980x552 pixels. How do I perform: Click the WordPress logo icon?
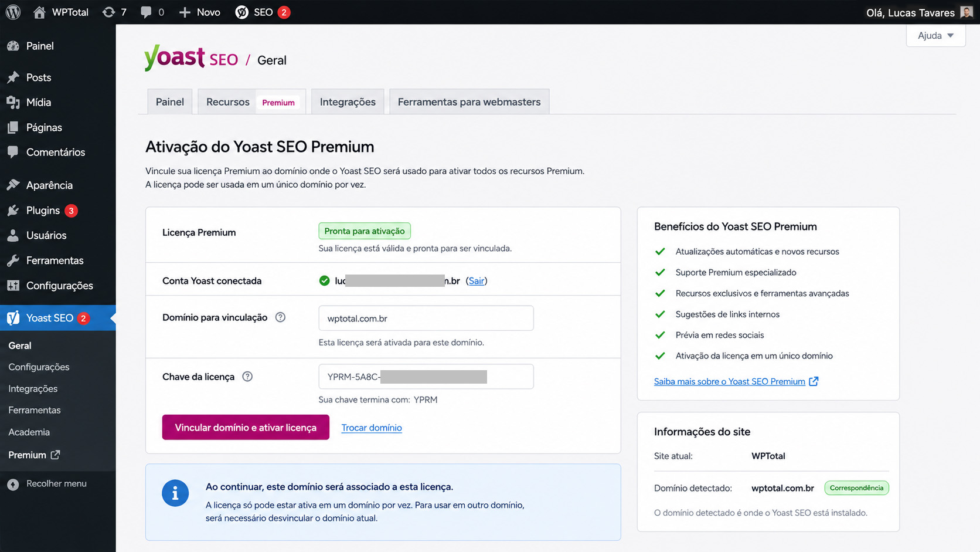[x=13, y=12]
